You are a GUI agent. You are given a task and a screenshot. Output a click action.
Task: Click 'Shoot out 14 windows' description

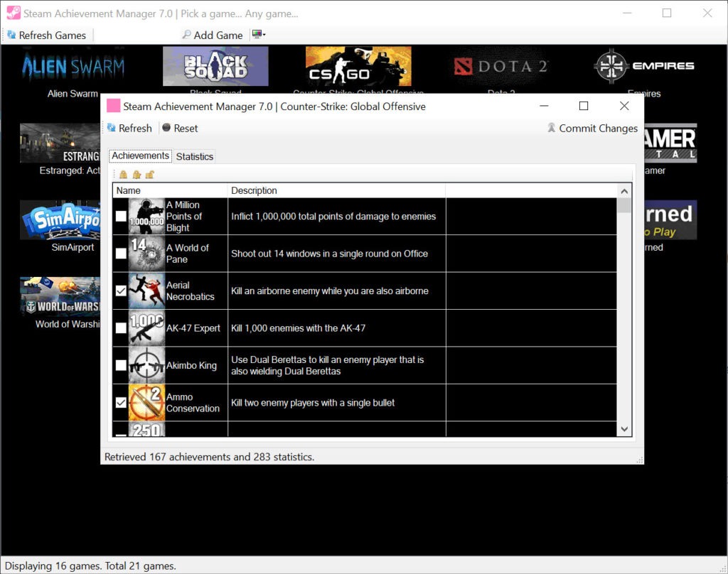point(329,254)
